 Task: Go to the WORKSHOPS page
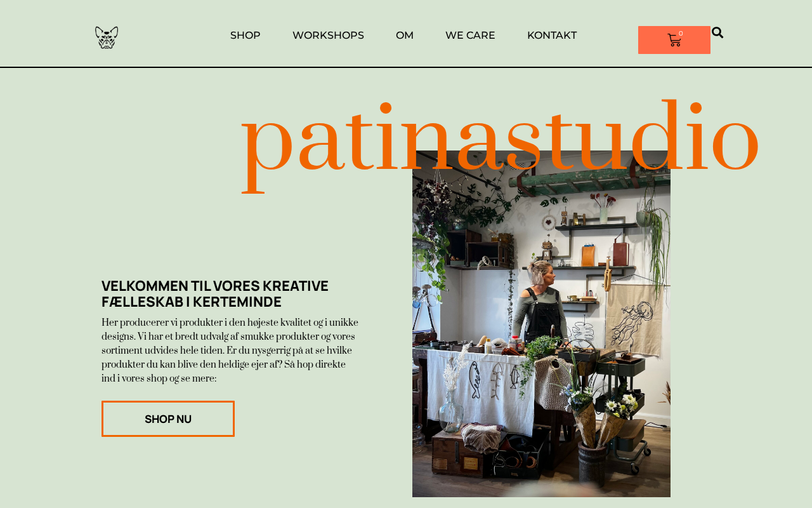click(x=328, y=36)
